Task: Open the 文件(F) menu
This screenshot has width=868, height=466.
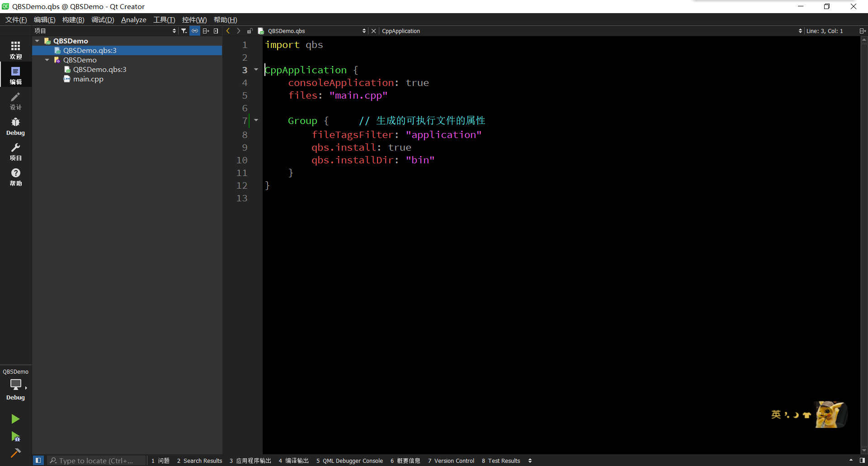Action: coord(16,19)
